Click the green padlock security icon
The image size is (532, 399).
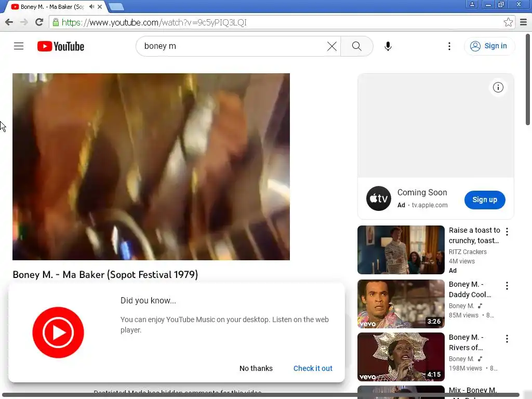pos(56,22)
